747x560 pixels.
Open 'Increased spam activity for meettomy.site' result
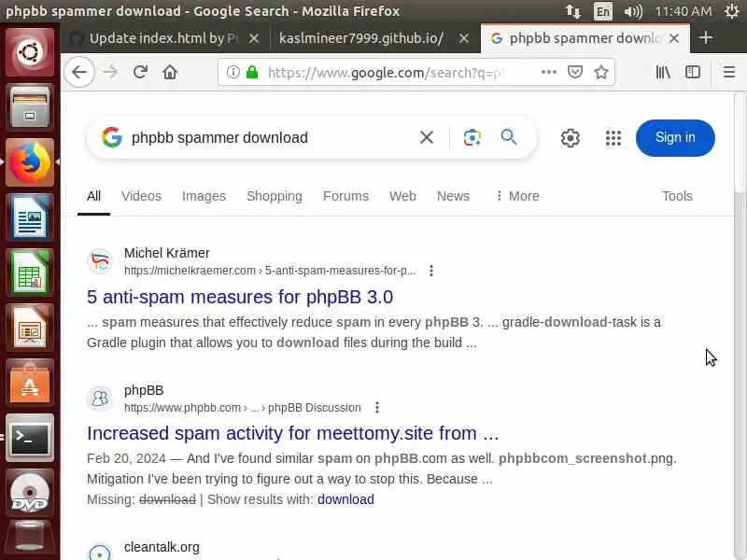[292, 433]
